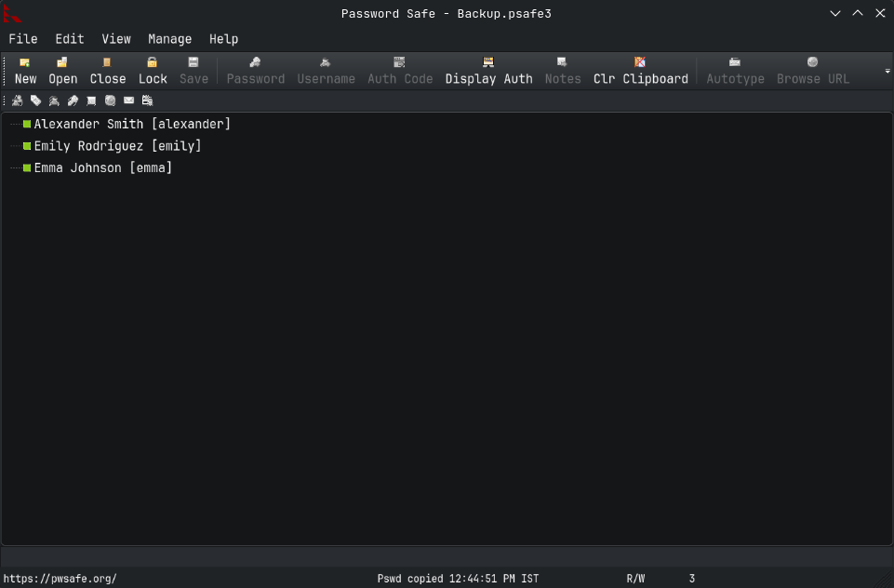Image resolution: width=894 pixels, height=588 pixels.
Task: Select the Emily Rodriguez entry
Action: 117,146
